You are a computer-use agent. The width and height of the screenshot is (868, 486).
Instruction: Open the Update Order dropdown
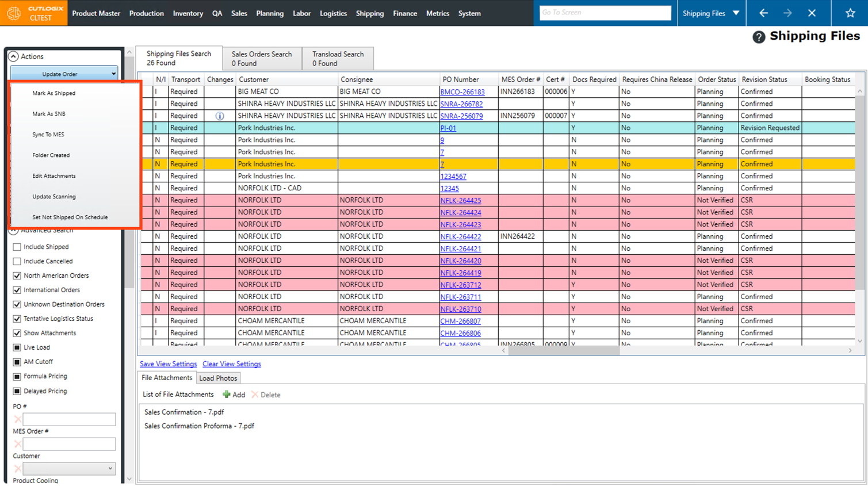pos(64,74)
